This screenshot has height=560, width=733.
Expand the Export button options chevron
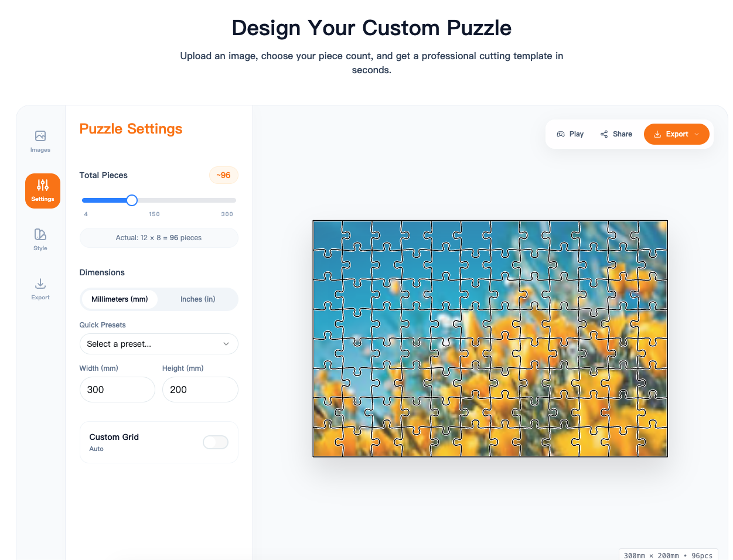coord(697,134)
